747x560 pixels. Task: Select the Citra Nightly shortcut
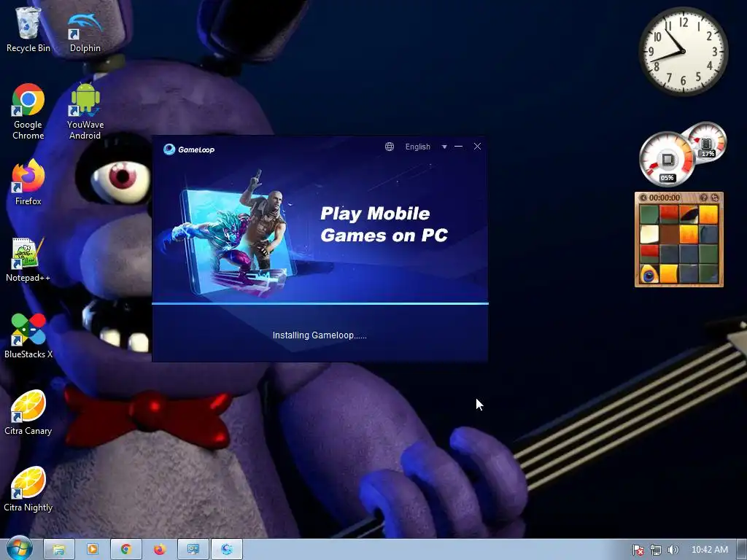pos(28,489)
